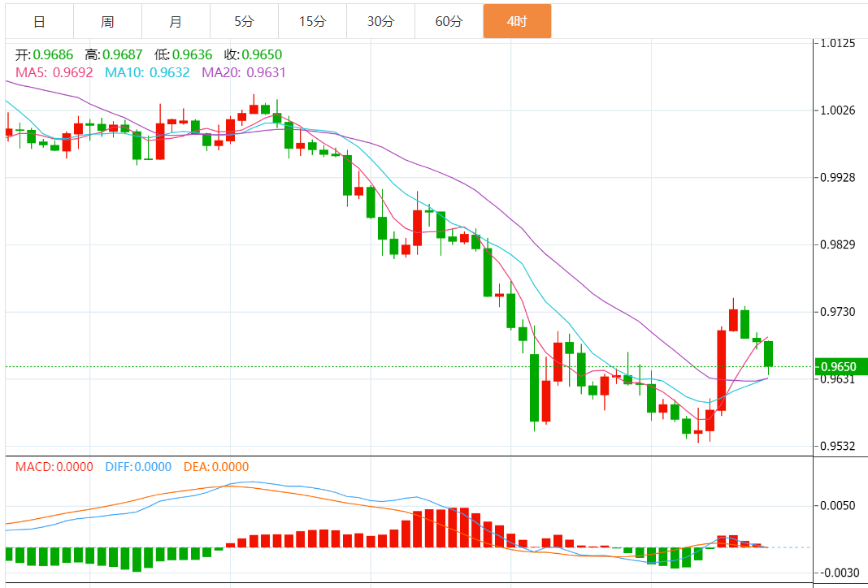Image resolution: width=868 pixels, height=588 pixels.
Task: Select the 周 weekly timeframe tab
Action: pos(107,22)
